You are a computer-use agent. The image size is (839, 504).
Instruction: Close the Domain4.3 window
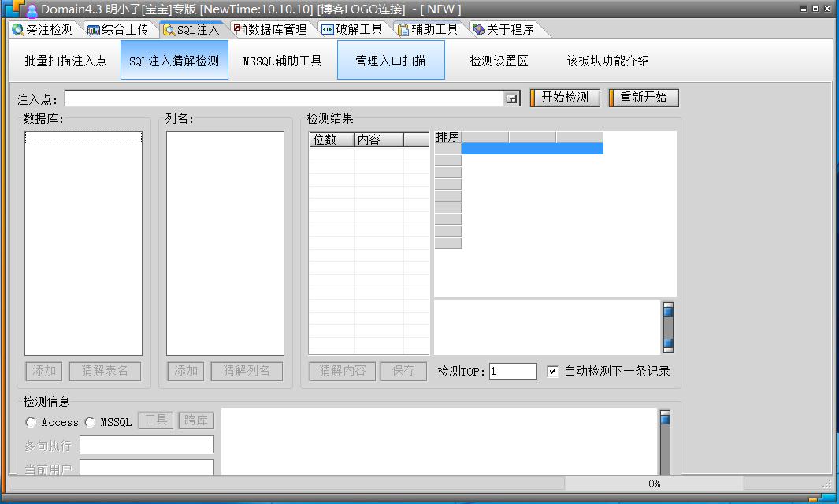[x=827, y=9]
